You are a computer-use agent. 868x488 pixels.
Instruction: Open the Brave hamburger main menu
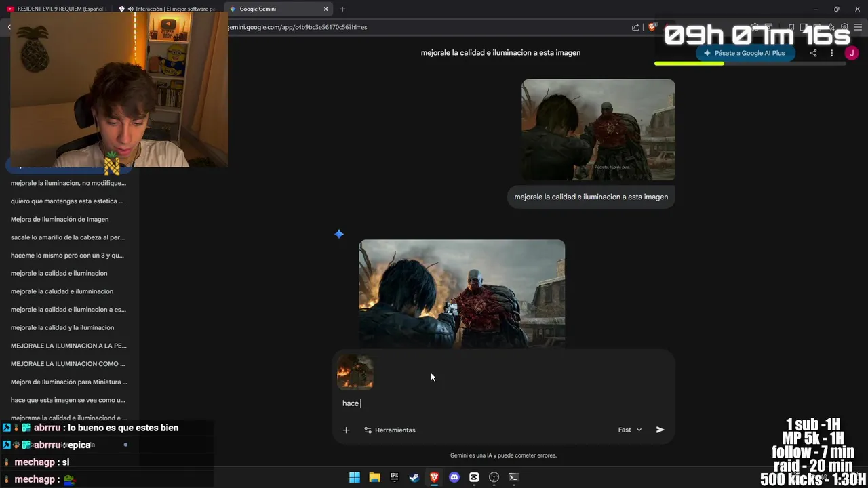(x=858, y=27)
